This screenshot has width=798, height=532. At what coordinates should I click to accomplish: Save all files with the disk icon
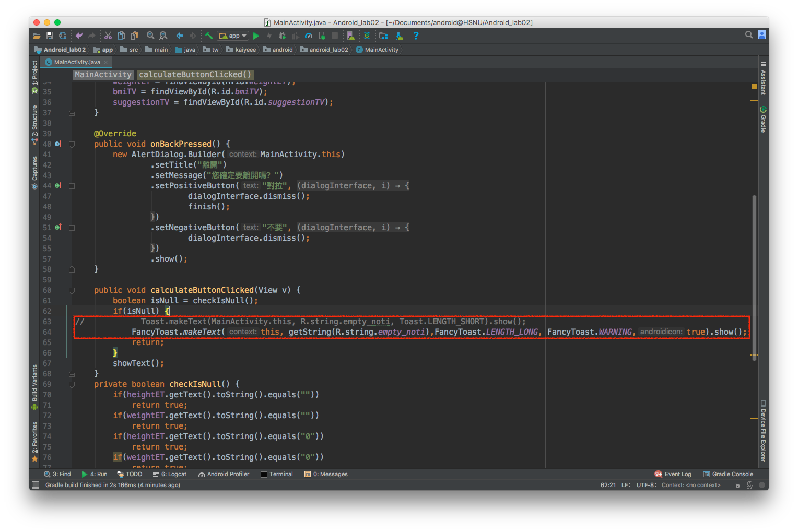coord(50,36)
